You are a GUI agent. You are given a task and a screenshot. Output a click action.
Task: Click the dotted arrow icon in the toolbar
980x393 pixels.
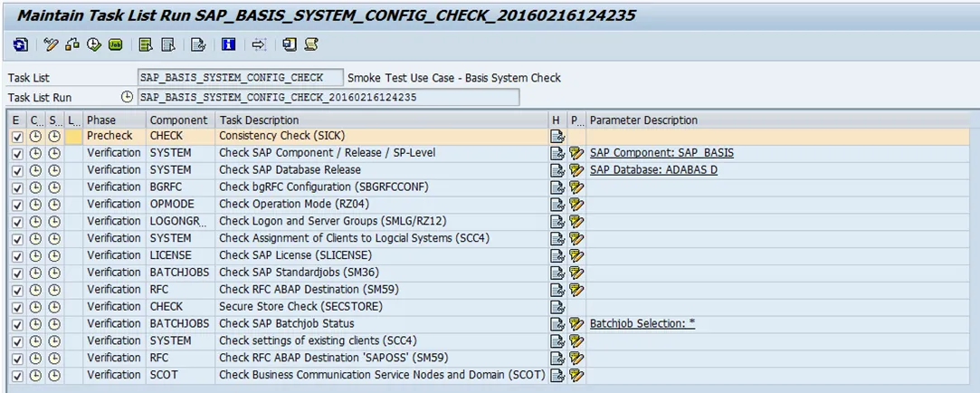[259, 44]
